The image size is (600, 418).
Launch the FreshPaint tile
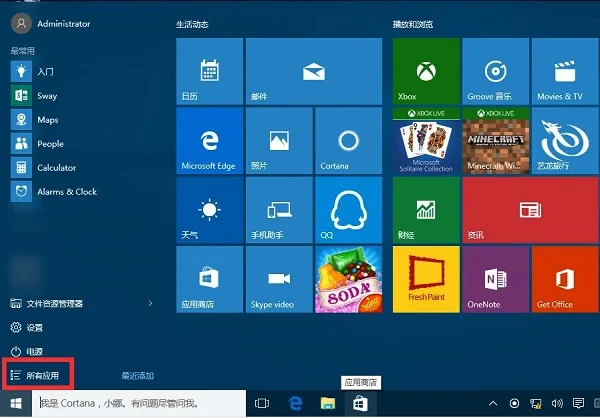[426, 279]
